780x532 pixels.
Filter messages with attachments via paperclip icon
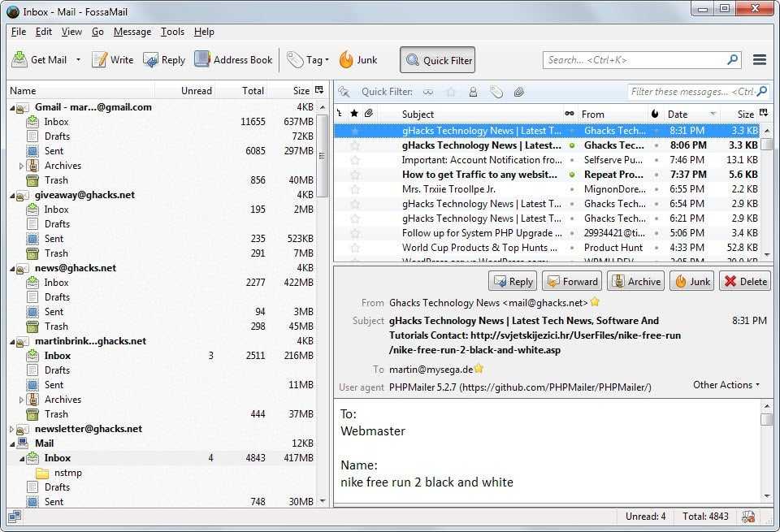pos(519,92)
